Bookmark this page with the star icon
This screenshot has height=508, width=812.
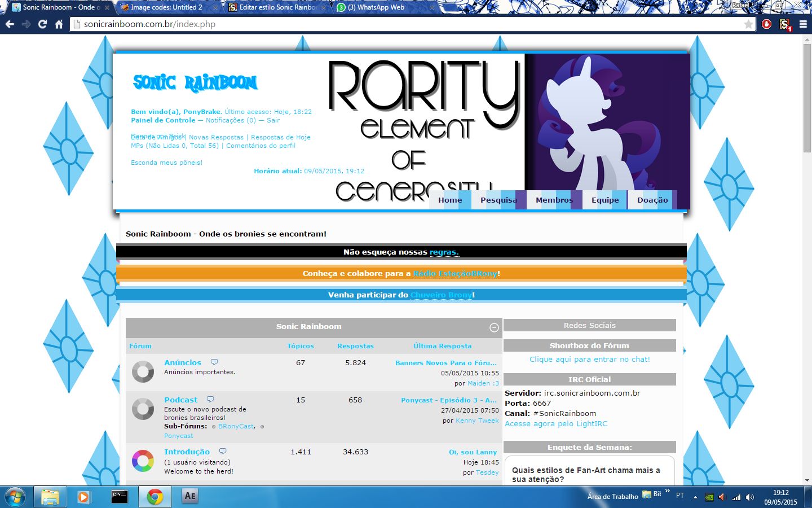click(748, 24)
